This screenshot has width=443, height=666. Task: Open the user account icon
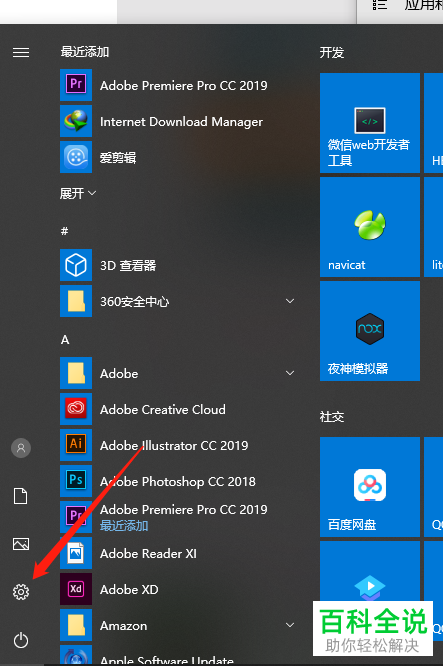click(x=21, y=448)
